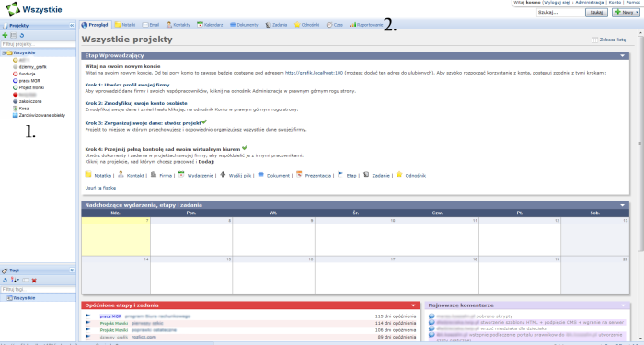Refresh the Tagi panel with blue arrow icon
Screen dimensions: 644x345
tap(5, 280)
